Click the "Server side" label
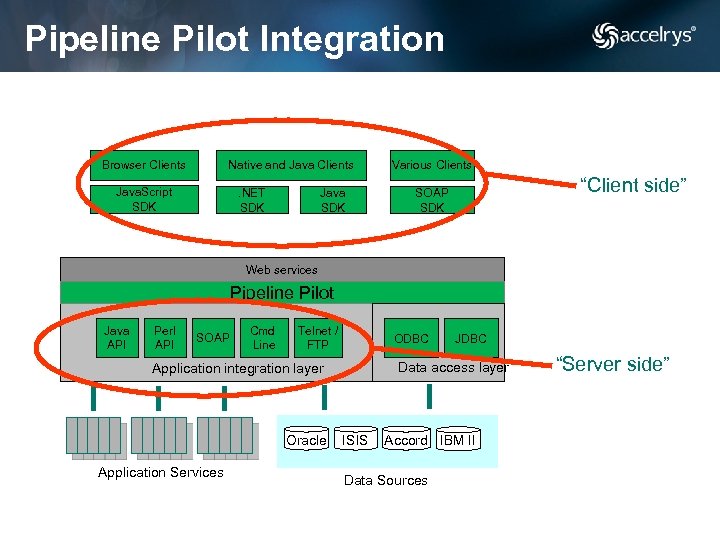720x540 pixels. 613,363
